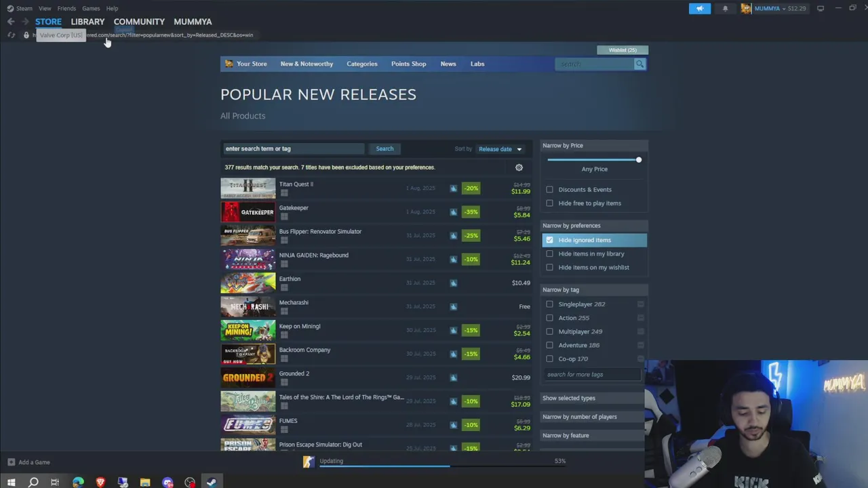Open OBS Studio from the taskbar
The width and height of the screenshot is (868, 488).
pyautogui.click(x=190, y=483)
